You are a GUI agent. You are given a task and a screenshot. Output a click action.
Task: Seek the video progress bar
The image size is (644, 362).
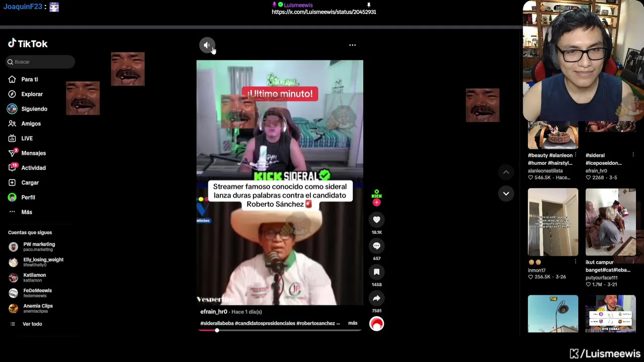point(280,330)
